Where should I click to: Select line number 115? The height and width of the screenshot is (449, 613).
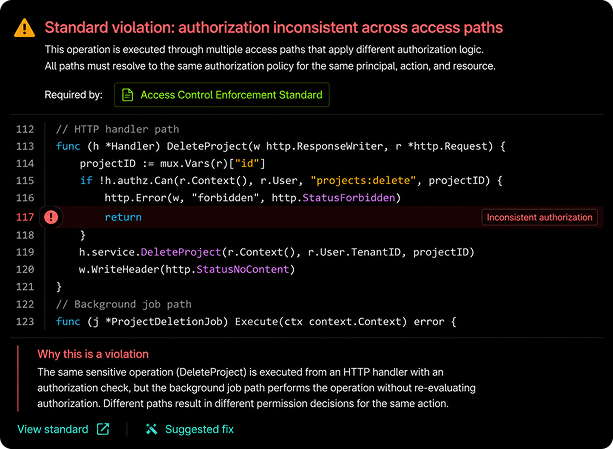click(x=25, y=181)
